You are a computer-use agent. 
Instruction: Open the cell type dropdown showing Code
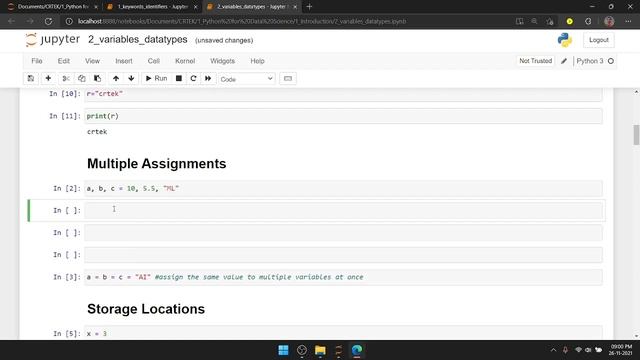[247, 79]
